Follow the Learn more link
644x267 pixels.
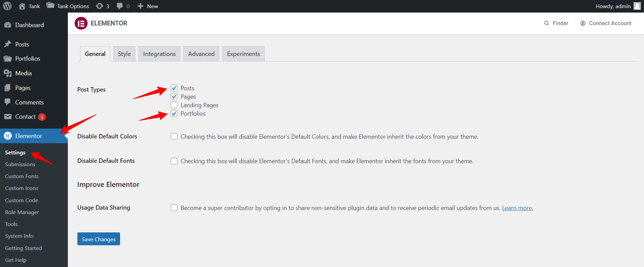[517, 208]
